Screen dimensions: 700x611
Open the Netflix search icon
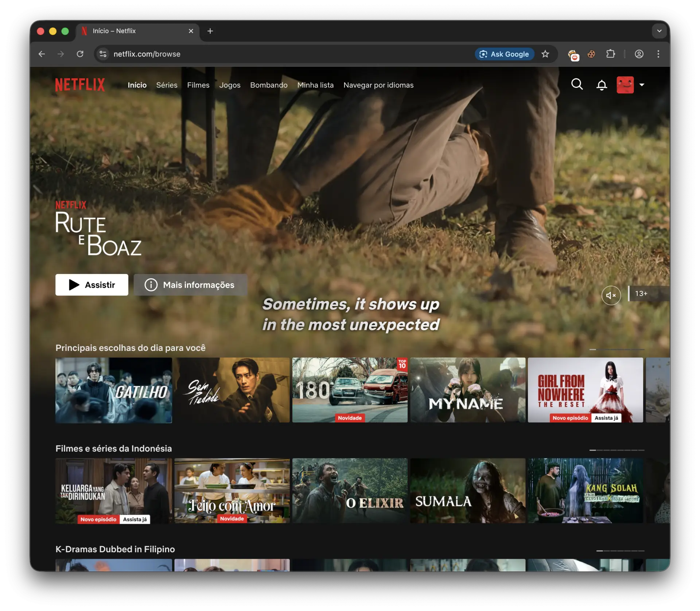[577, 85]
